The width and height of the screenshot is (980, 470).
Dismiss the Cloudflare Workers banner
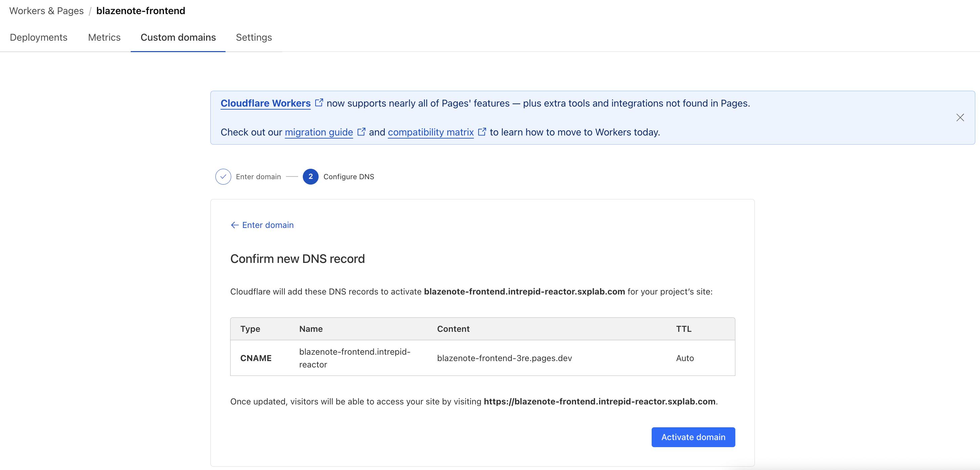click(960, 118)
